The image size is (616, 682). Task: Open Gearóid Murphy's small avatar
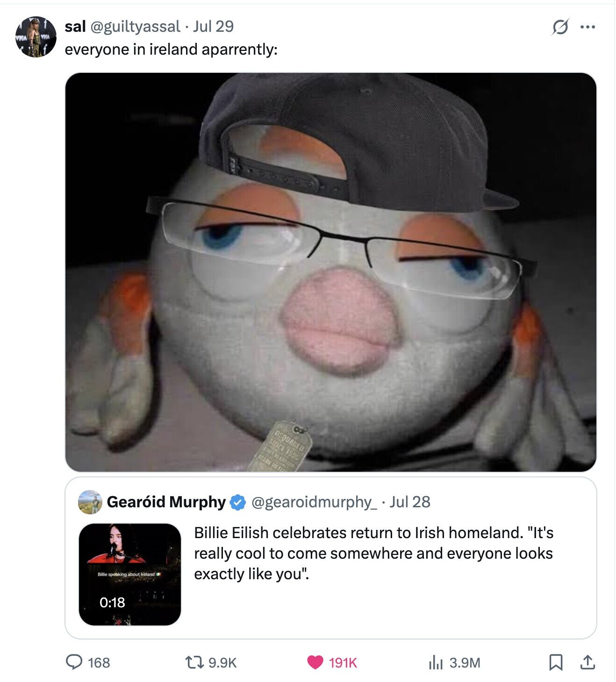tap(90, 502)
